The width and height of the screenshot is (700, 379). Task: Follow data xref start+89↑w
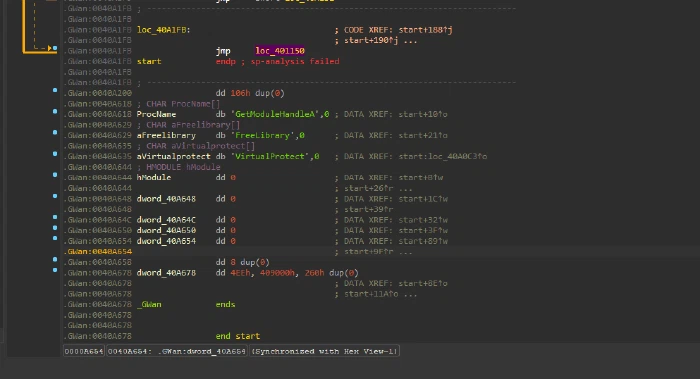pos(423,241)
